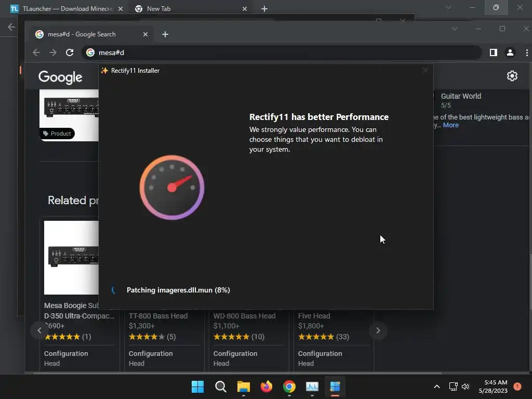Screen dimensions: 532x399
Task: Go to the Google logo homepage
Action: [x=60, y=77]
